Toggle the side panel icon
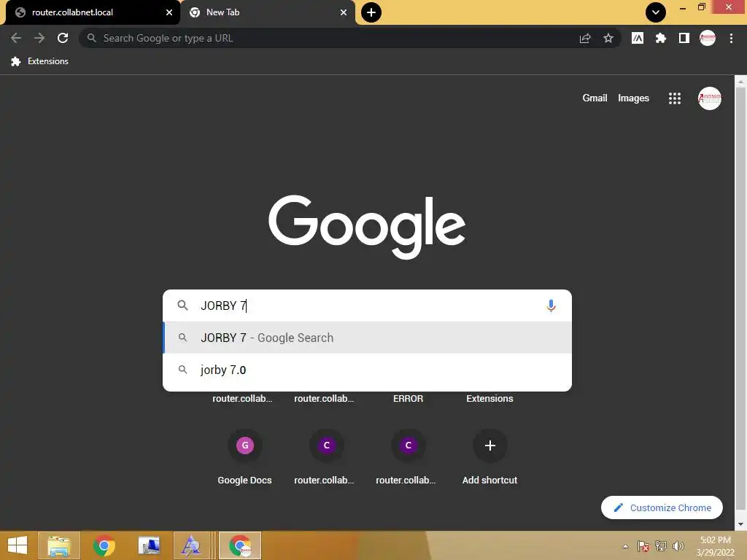Viewport: 747px width, 560px height. pos(684,38)
